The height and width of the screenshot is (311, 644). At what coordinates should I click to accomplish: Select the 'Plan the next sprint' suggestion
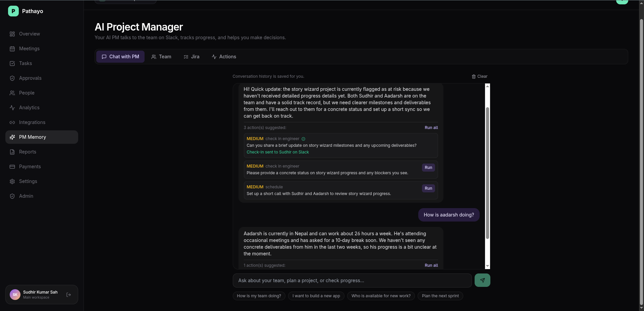440,296
